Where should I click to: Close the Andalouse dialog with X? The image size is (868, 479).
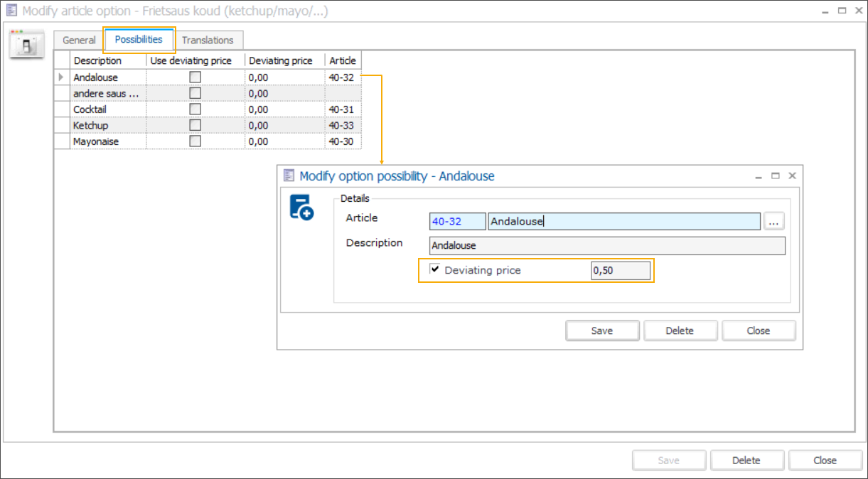tap(792, 176)
